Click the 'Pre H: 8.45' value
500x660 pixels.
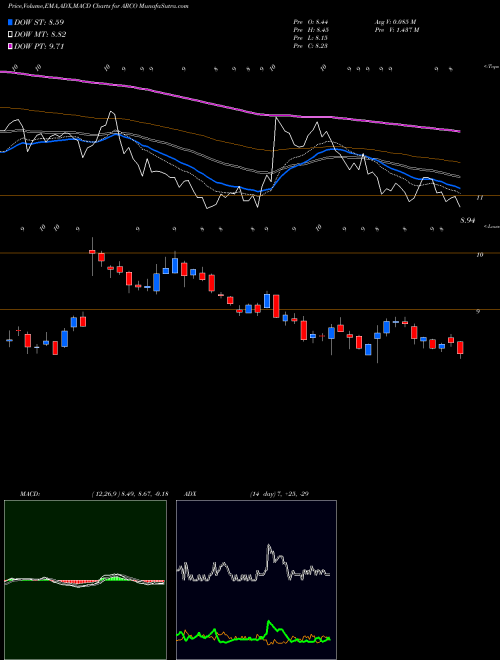[311, 30]
